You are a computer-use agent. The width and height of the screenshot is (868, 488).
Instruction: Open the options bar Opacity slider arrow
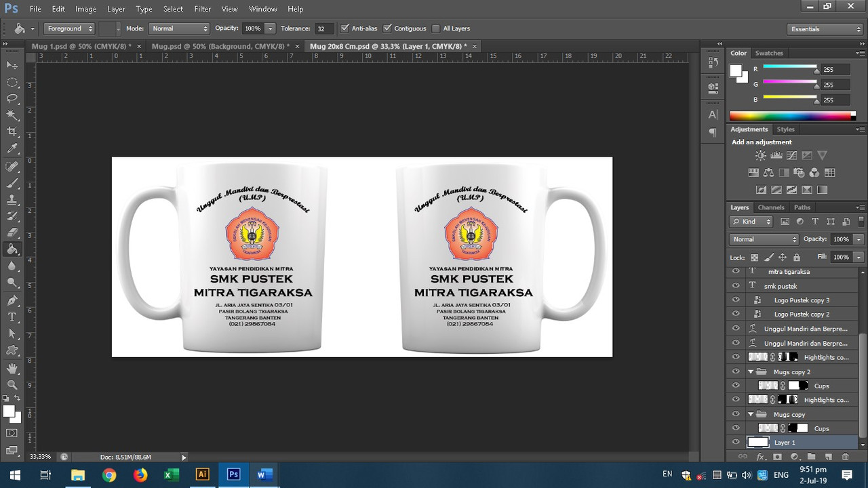coord(270,28)
